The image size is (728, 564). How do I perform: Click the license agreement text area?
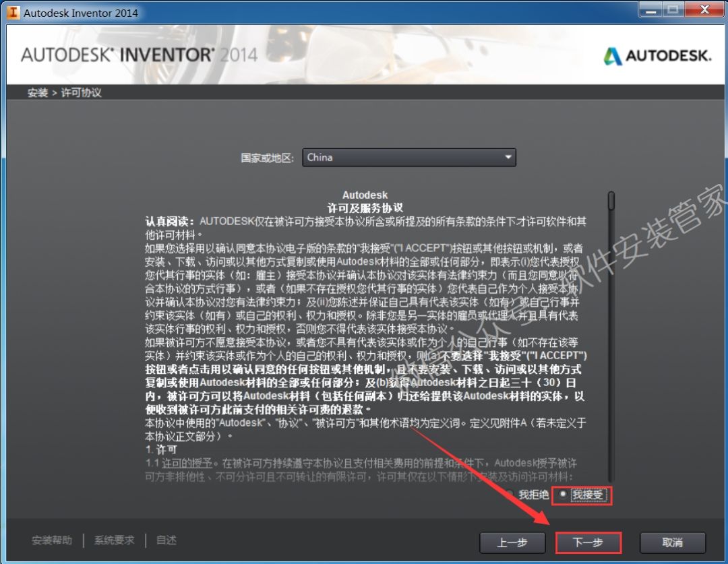coord(364,323)
